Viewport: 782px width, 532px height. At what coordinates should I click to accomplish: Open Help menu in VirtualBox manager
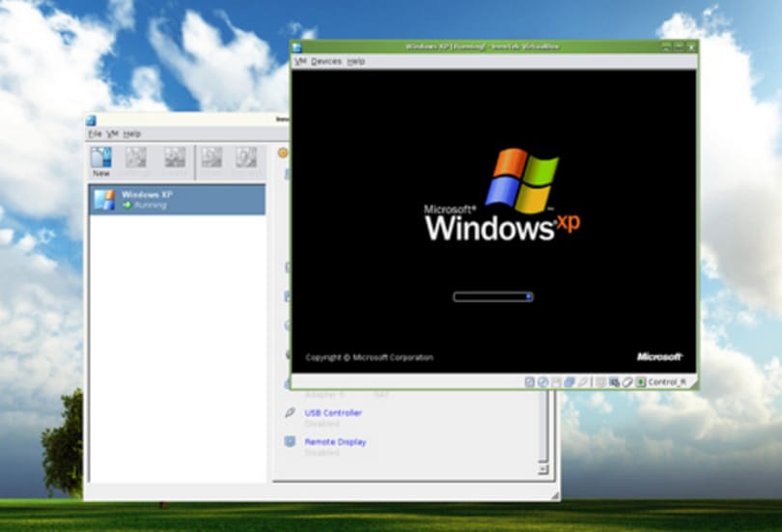(131, 133)
